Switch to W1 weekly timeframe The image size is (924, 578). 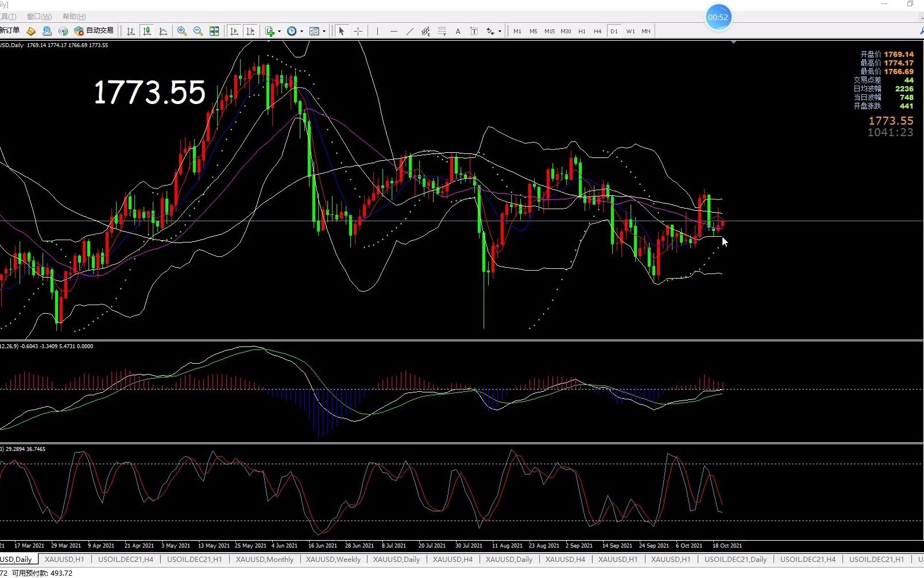click(630, 31)
